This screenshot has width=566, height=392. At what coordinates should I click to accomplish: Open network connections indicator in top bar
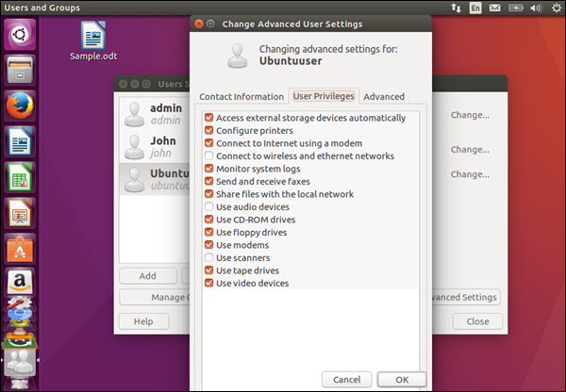tap(456, 8)
